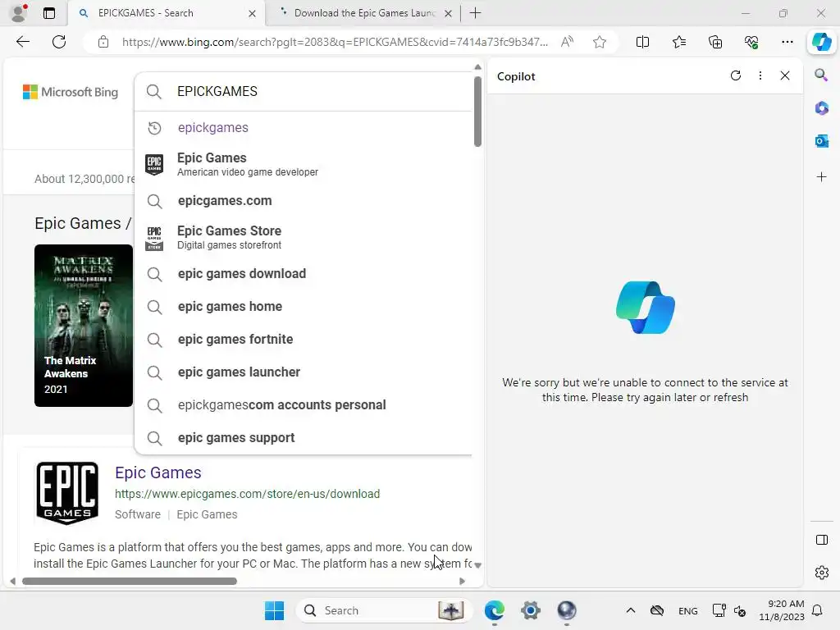Image resolution: width=840 pixels, height=630 pixels.
Task: Click vertical scrollbar down arrow
Action: click(x=478, y=565)
